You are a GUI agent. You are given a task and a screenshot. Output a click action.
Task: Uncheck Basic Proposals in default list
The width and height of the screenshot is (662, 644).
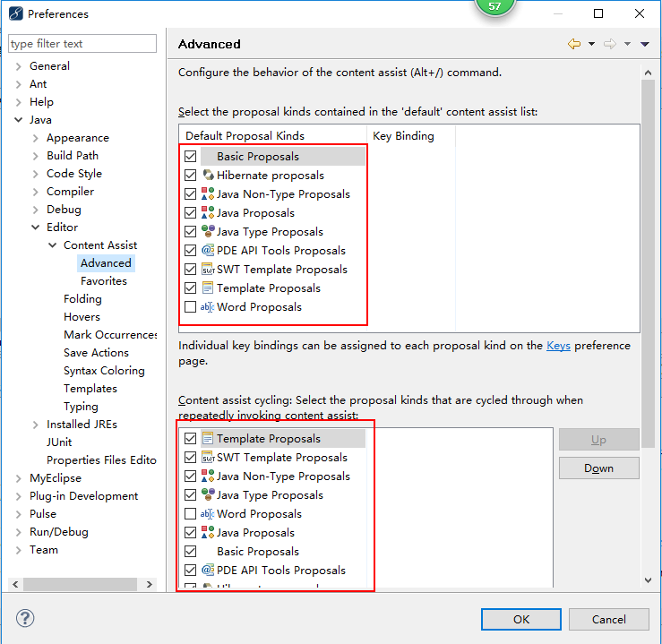191,157
